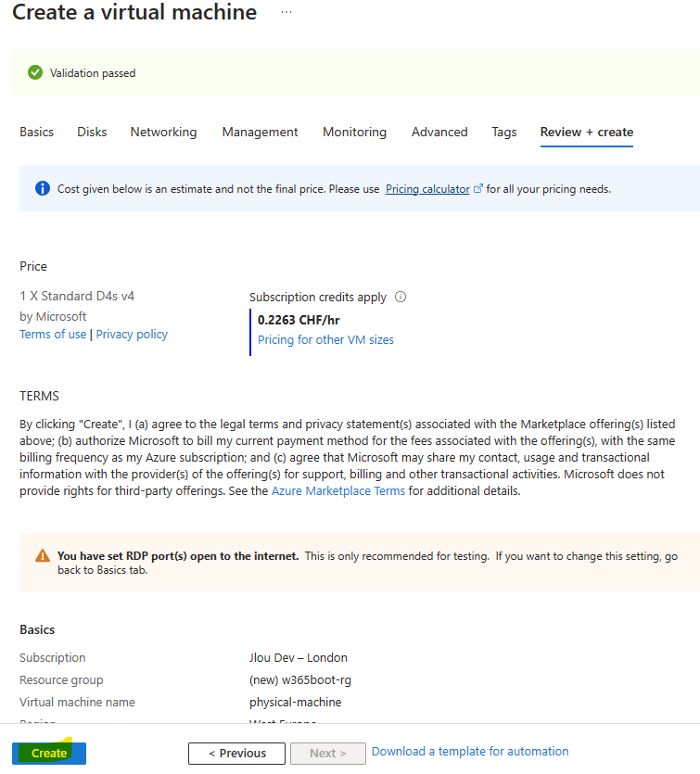Click the 'Subscription' label under Basics

pos(52,657)
